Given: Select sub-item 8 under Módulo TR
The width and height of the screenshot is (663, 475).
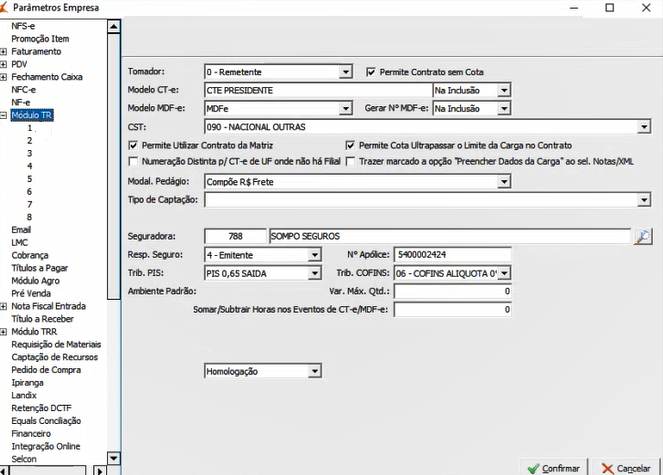Looking at the screenshot, I should coord(30,217).
